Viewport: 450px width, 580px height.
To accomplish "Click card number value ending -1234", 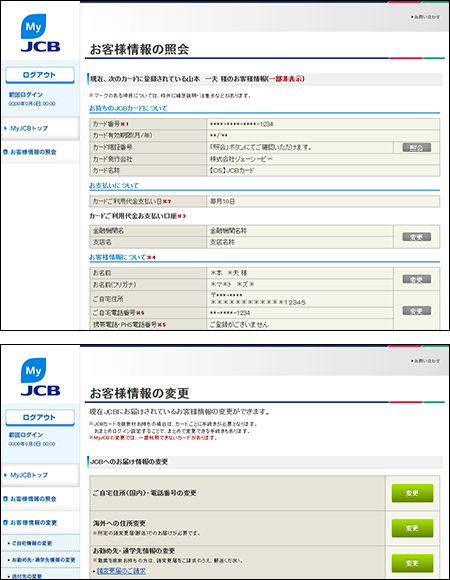I will (x=241, y=124).
